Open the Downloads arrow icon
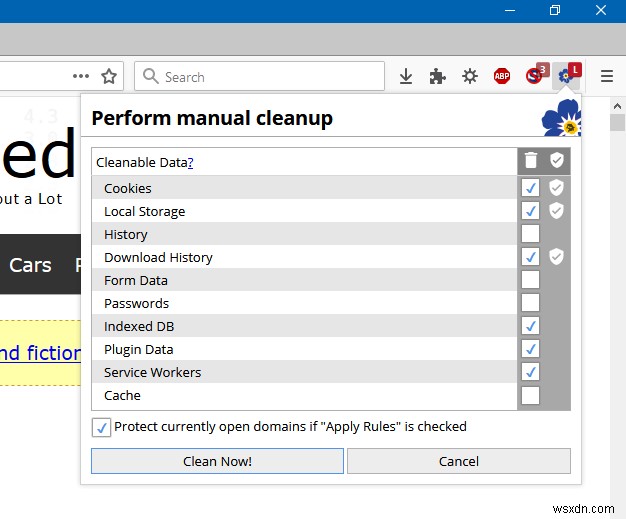The width and height of the screenshot is (626, 519). tap(406, 76)
